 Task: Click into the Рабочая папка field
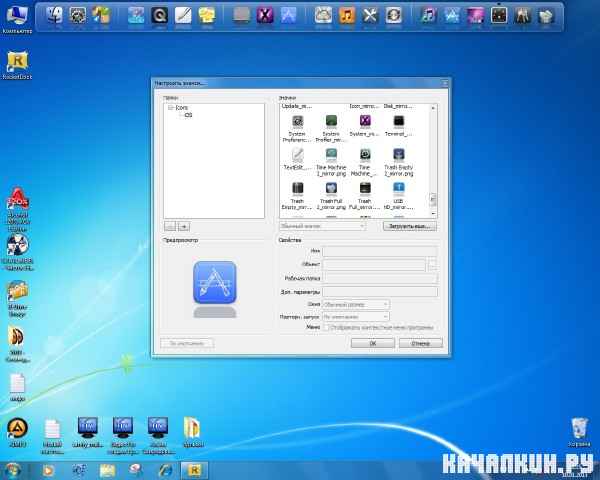click(380, 278)
